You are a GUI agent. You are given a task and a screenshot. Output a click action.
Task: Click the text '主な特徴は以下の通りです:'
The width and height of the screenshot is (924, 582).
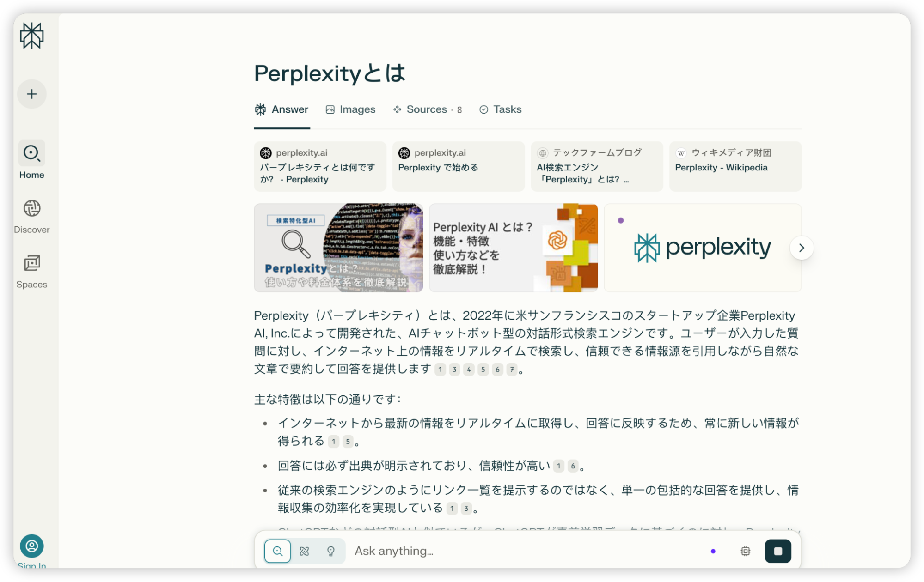[328, 399]
